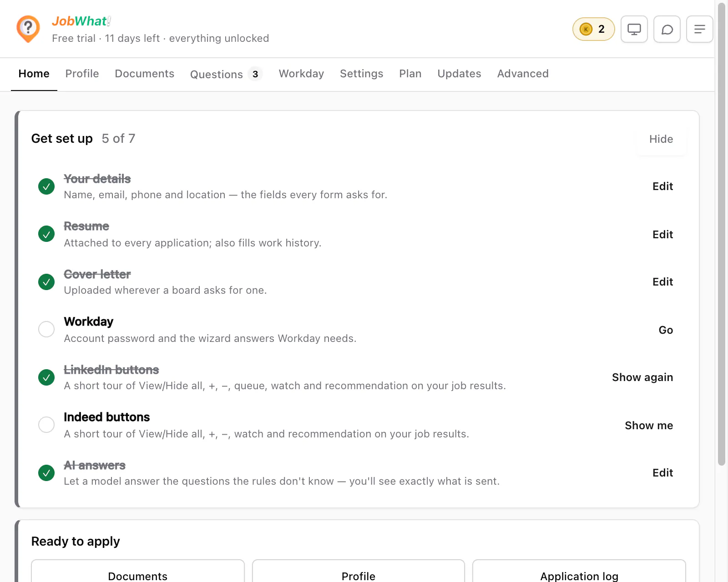Mark the Workday step circle complete
This screenshot has width=728, height=582.
click(46, 329)
